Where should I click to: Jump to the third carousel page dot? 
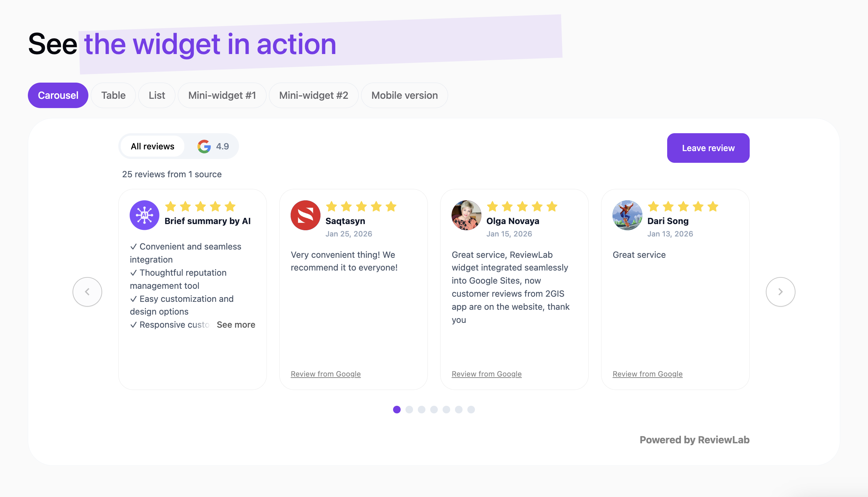click(422, 410)
